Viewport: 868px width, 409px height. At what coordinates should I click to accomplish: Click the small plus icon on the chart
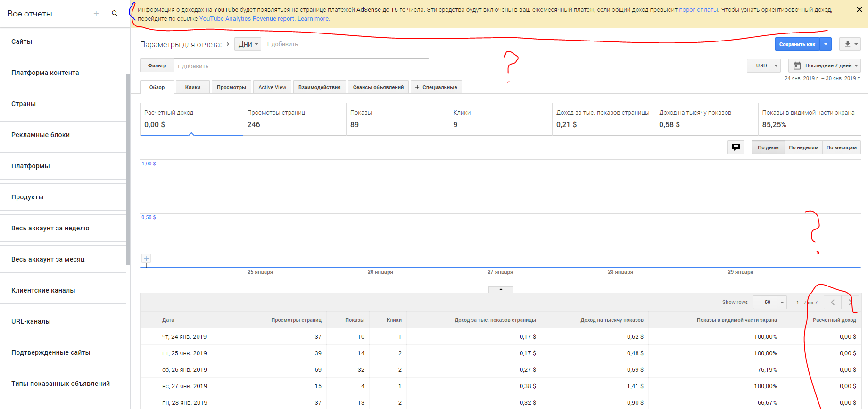146,259
